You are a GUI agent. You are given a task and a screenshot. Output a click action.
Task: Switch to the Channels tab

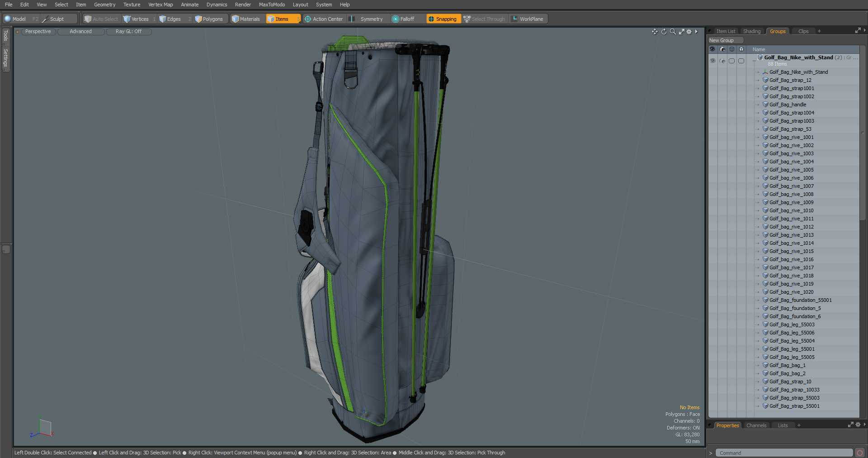pyautogui.click(x=756, y=425)
